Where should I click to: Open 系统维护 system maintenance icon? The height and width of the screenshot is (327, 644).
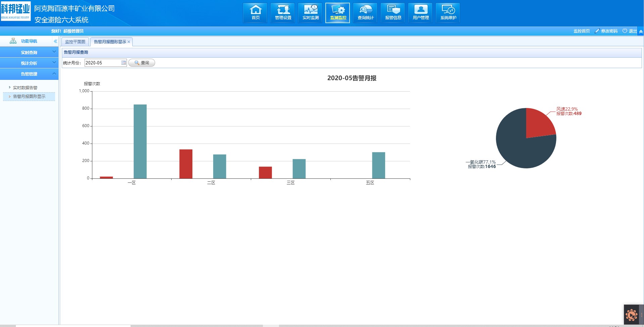(x=448, y=13)
